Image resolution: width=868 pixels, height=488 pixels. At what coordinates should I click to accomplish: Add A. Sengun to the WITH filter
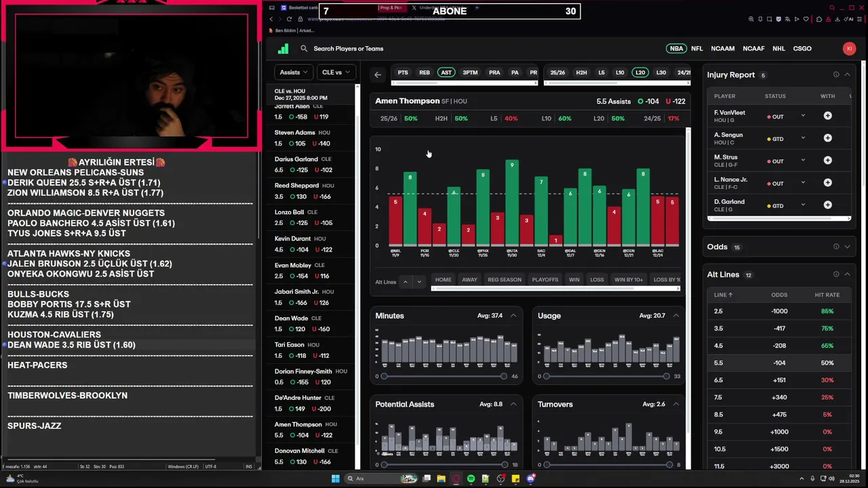827,138
